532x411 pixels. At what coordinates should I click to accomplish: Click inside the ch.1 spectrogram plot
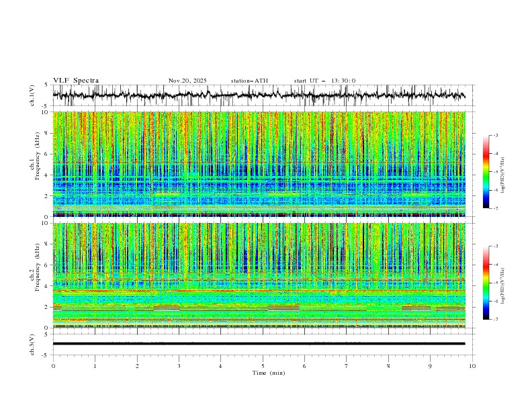tap(262, 164)
